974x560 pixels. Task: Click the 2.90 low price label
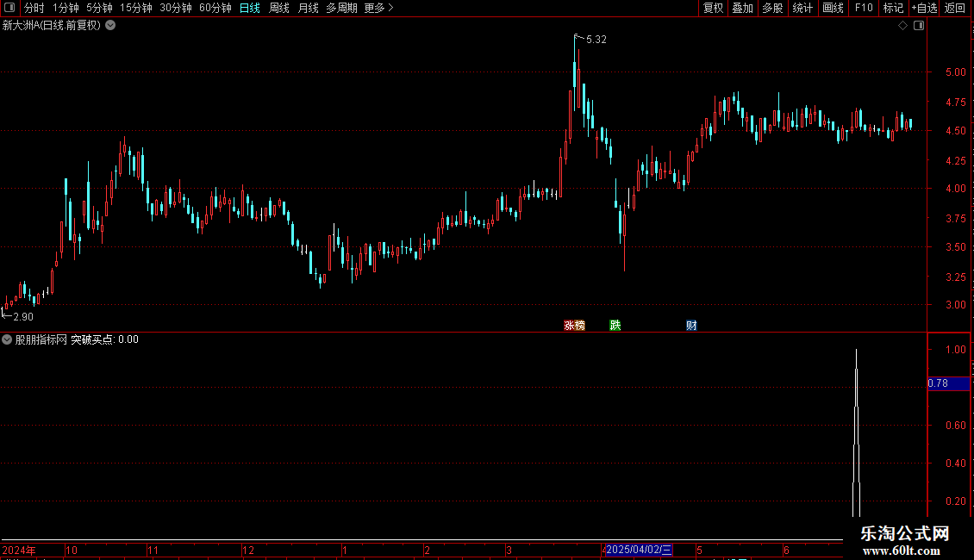click(23, 317)
